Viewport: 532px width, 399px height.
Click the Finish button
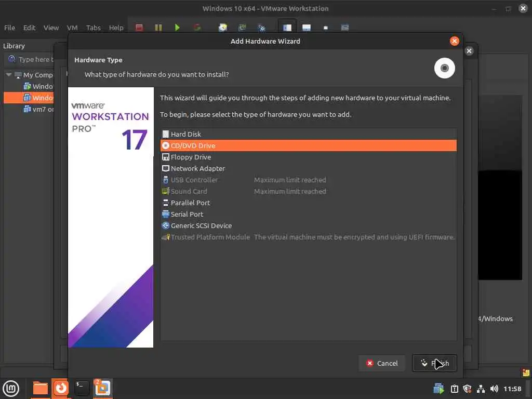tap(434, 363)
